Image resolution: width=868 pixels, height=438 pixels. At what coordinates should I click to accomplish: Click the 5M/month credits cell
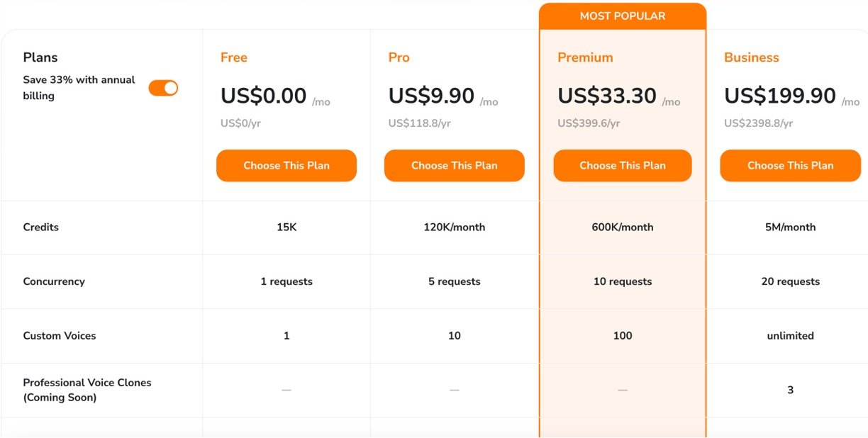[x=791, y=228]
